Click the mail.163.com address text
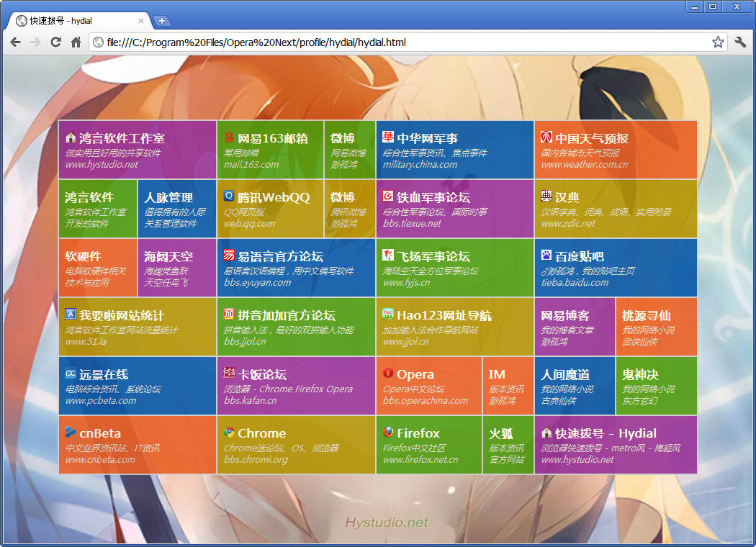The image size is (756, 547). 251,164
